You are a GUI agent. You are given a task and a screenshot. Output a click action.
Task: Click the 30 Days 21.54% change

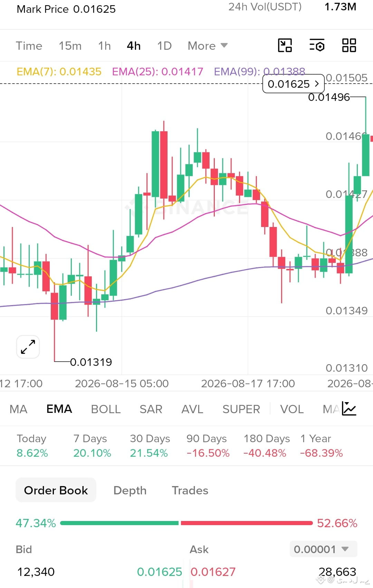click(x=150, y=446)
